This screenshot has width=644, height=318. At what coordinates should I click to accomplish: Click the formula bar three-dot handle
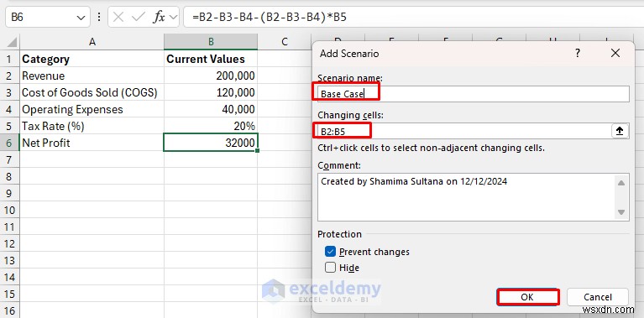coord(99,18)
